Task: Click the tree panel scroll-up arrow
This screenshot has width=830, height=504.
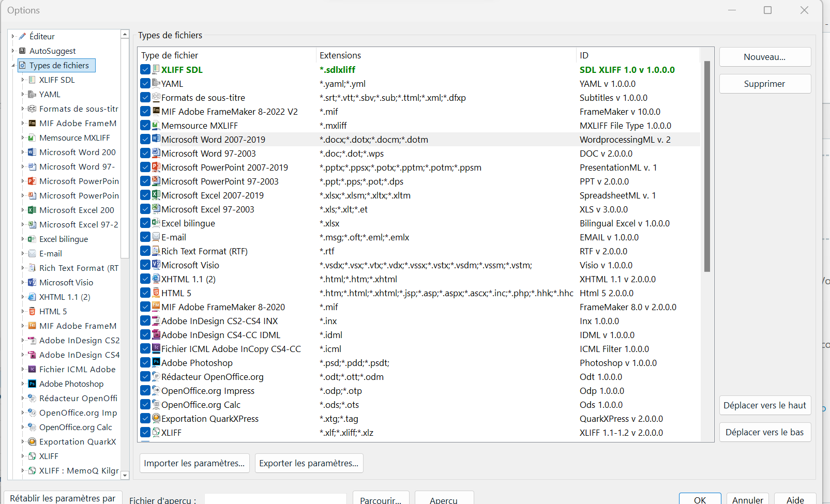Action: click(x=125, y=34)
